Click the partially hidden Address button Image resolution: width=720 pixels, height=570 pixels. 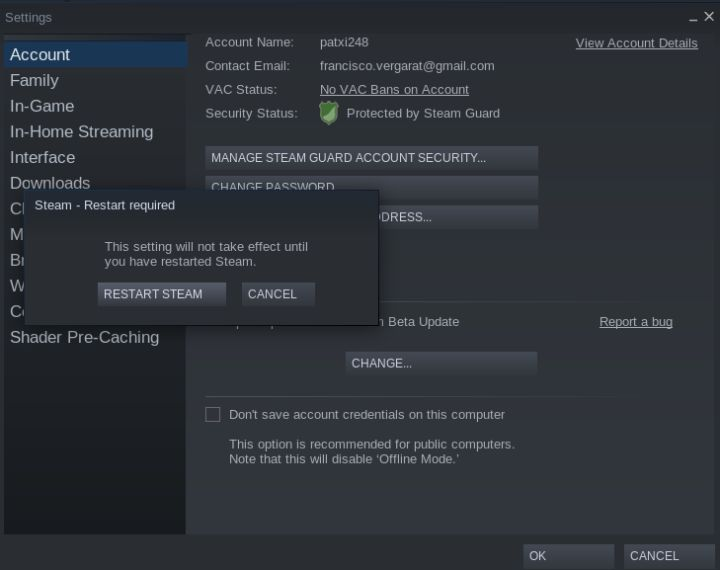pyautogui.click(x=458, y=217)
